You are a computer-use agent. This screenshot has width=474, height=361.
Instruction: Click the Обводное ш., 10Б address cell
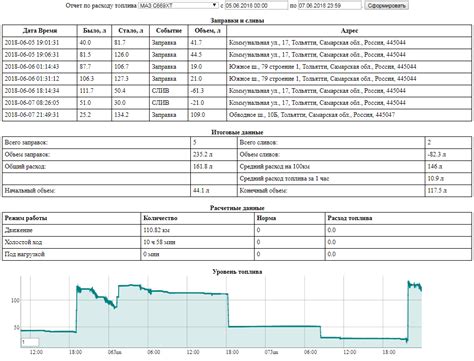tap(349, 115)
